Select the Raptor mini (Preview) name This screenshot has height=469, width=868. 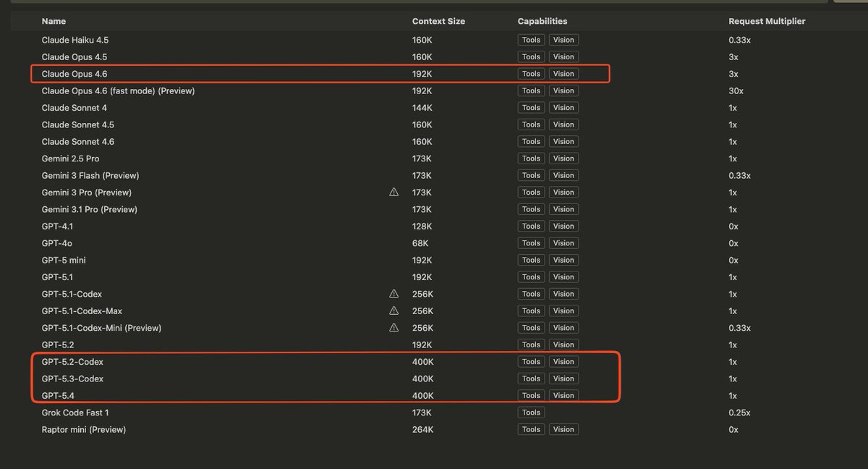coord(84,429)
